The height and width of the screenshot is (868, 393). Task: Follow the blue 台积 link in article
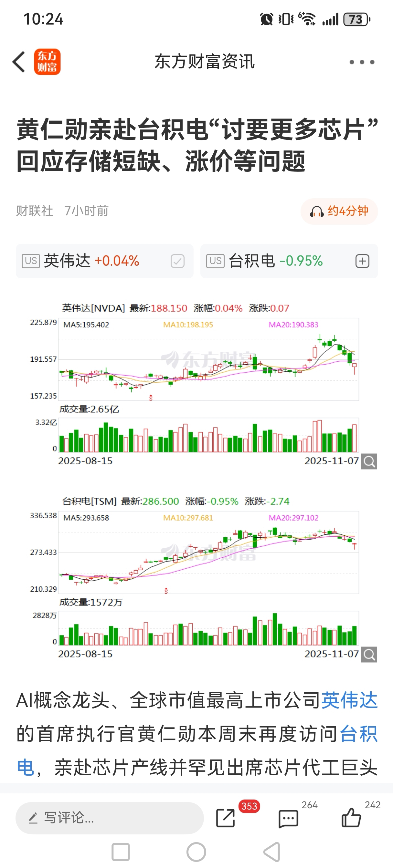coord(359,734)
